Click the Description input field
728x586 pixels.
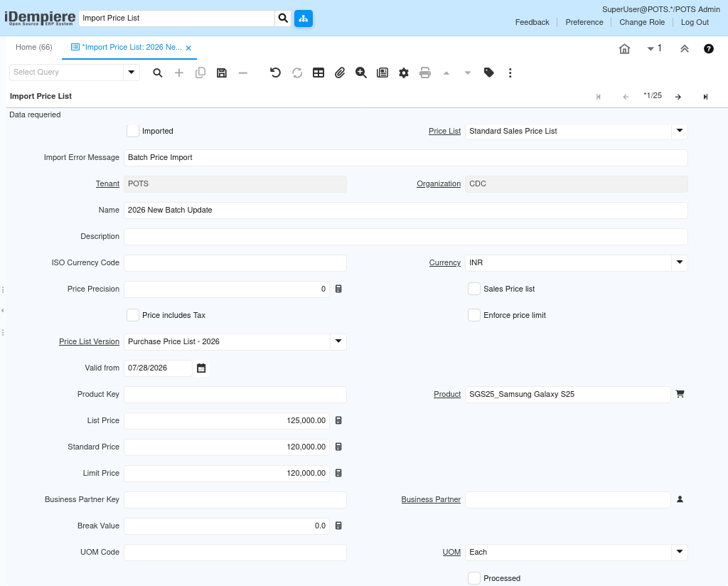click(406, 237)
